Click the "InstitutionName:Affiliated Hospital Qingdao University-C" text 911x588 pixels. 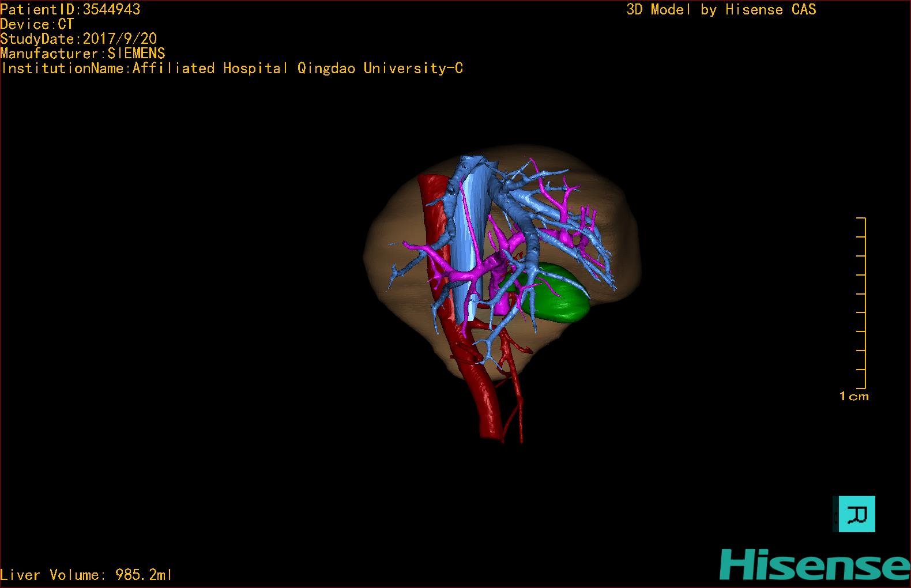pos(232,68)
